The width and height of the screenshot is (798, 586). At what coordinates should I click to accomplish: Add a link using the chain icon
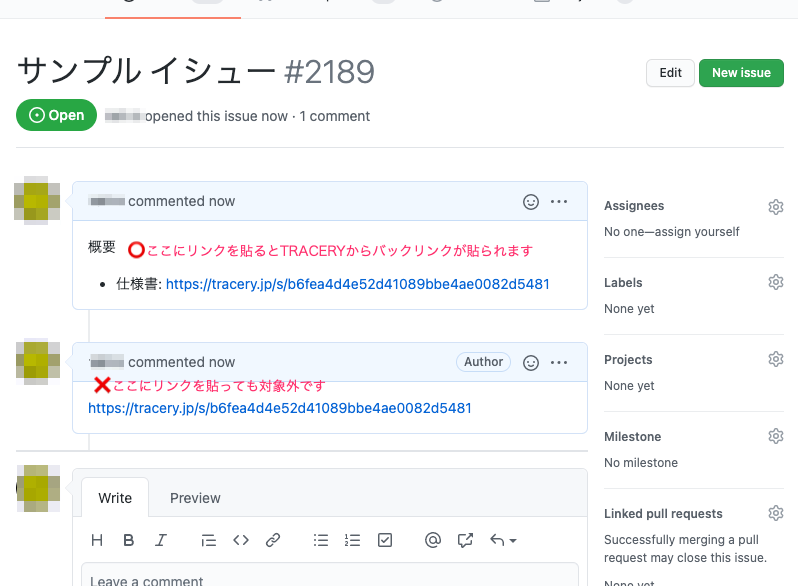pyautogui.click(x=273, y=540)
